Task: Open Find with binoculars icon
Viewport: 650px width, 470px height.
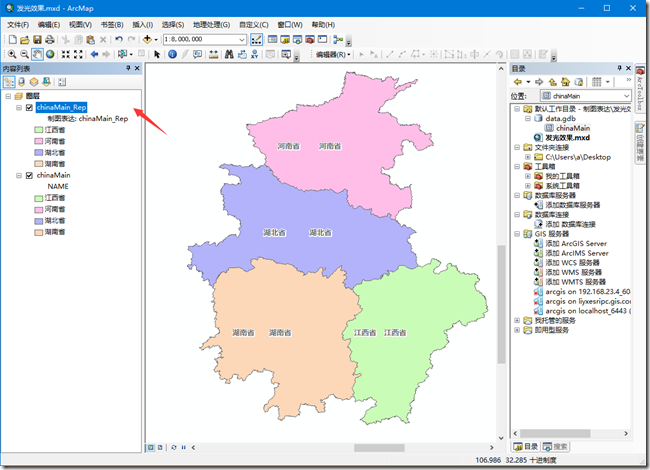Action: tap(229, 54)
